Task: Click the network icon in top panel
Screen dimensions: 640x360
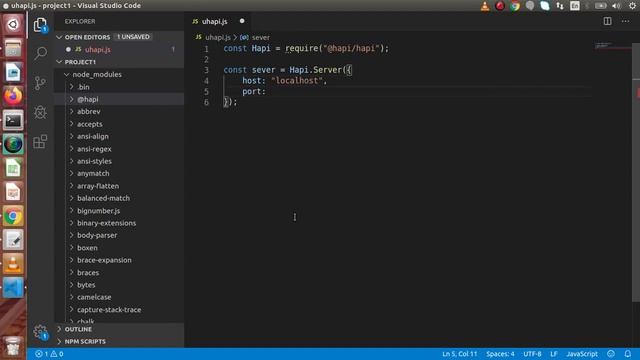Action: [x=560, y=6]
